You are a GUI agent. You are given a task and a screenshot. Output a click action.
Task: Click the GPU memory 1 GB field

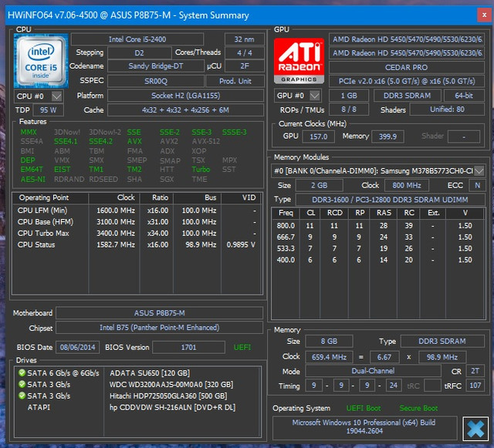(349, 96)
